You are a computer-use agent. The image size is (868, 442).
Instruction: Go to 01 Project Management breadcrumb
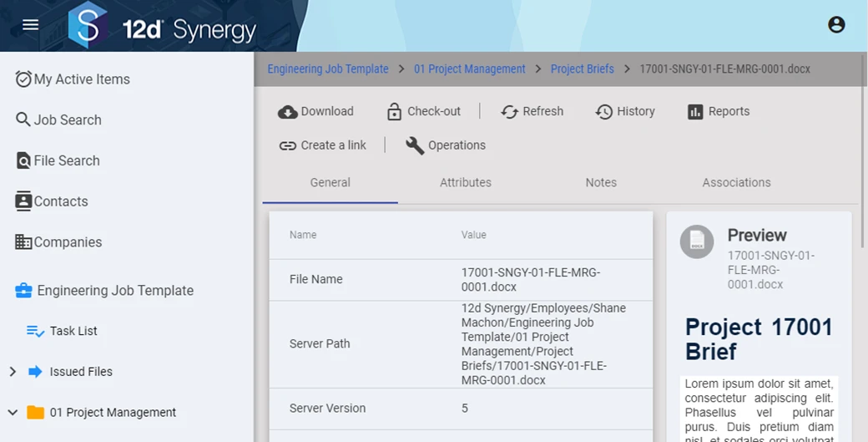pos(470,69)
